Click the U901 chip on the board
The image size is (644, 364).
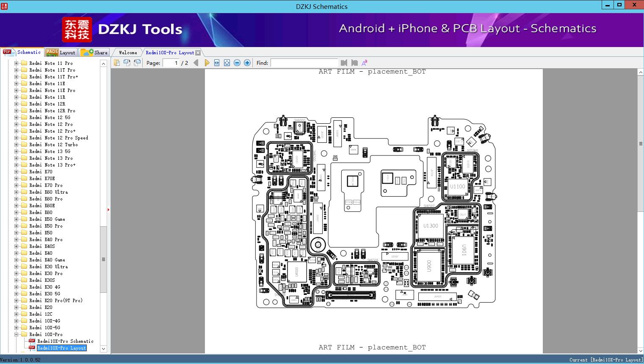[464, 250]
